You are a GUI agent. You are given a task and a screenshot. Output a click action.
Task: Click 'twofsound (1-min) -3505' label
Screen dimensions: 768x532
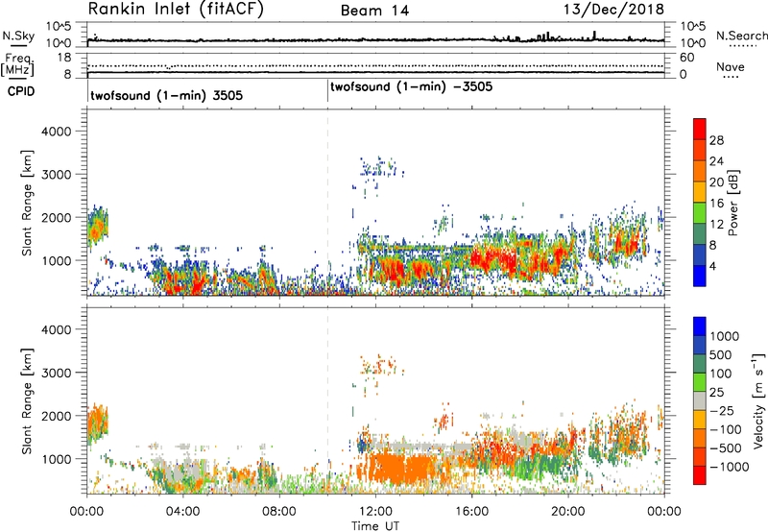[412, 87]
